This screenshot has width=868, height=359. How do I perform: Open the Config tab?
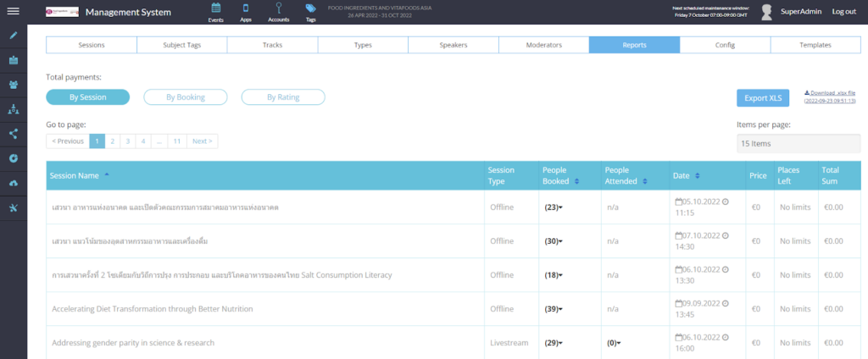tap(725, 45)
